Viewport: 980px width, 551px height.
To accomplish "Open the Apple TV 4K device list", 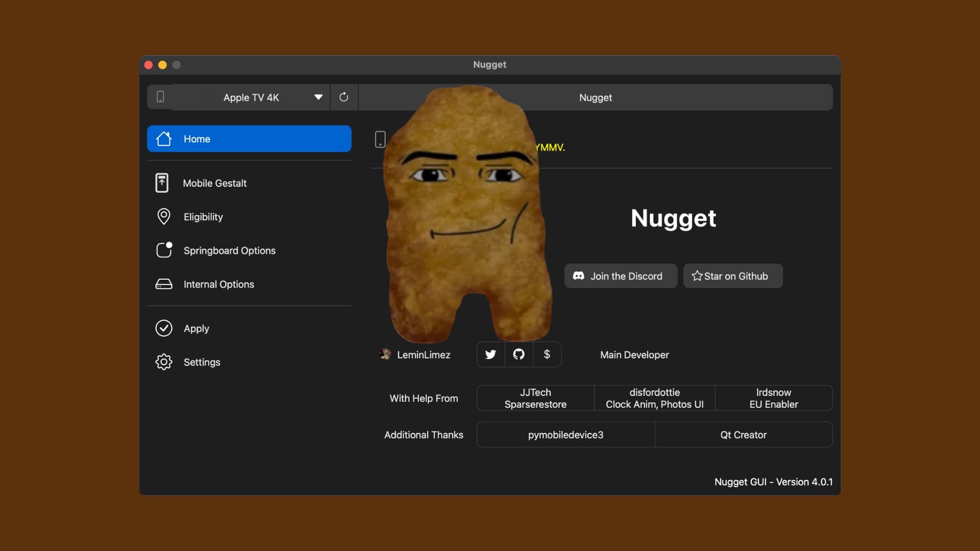I will pyautogui.click(x=251, y=97).
